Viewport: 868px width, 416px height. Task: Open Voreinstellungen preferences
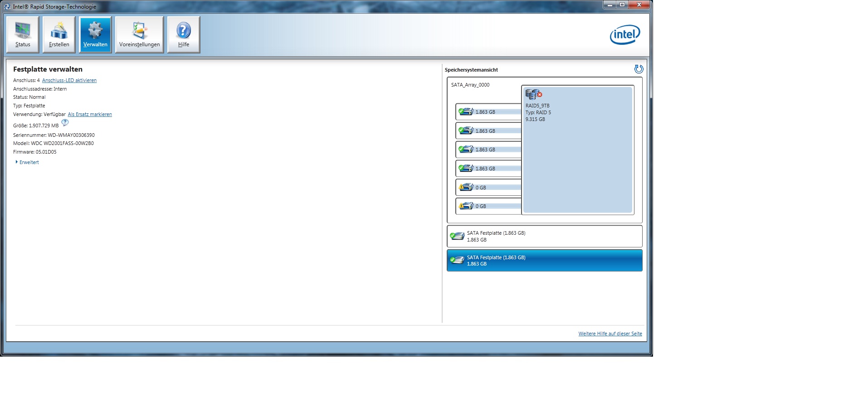(139, 35)
